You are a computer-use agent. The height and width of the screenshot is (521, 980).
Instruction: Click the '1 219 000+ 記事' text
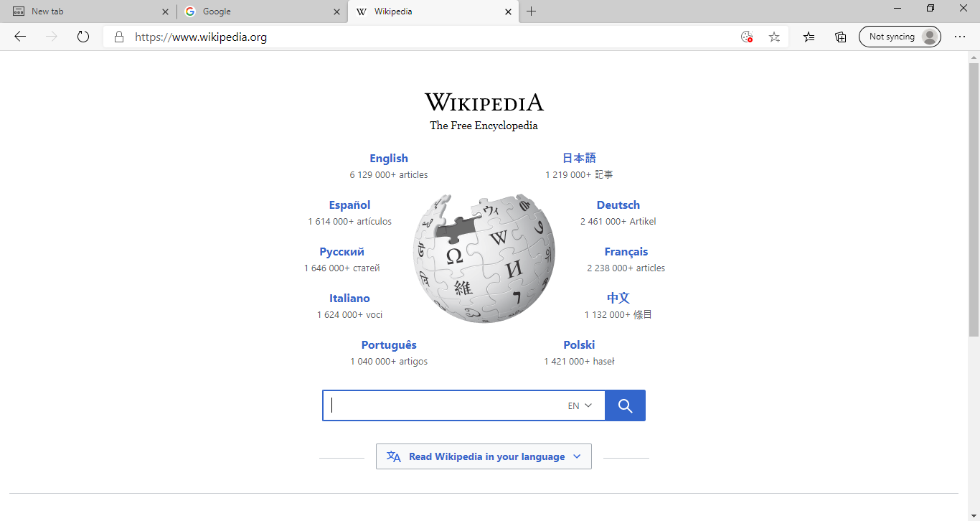[x=579, y=175]
